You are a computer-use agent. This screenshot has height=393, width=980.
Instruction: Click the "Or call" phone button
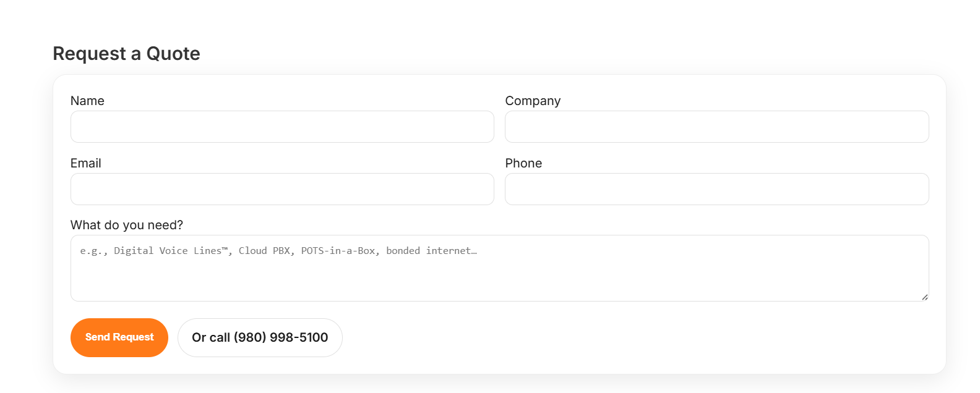click(260, 337)
